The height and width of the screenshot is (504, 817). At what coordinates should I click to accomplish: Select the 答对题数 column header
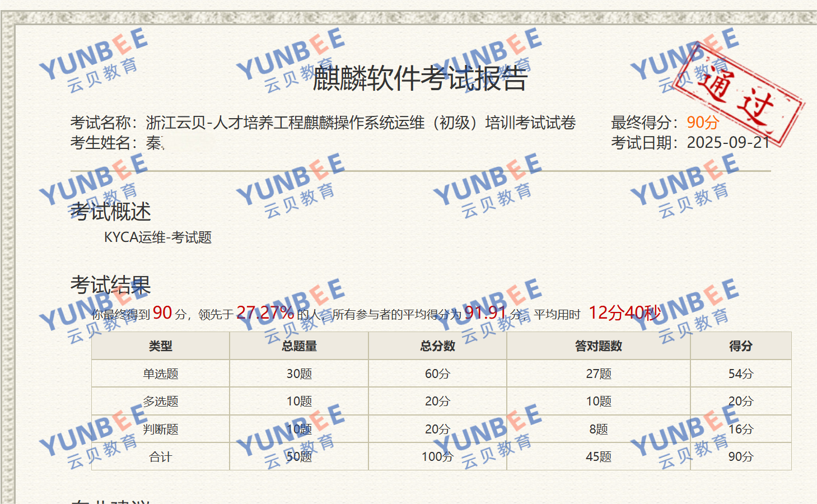[598, 346]
